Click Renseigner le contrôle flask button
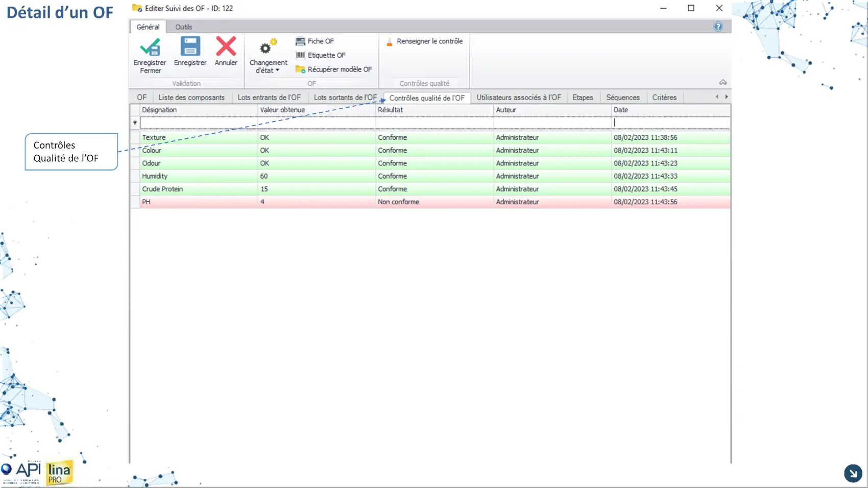Image resolution: width=868 pixels, height=488 pixels. point(424,41)
